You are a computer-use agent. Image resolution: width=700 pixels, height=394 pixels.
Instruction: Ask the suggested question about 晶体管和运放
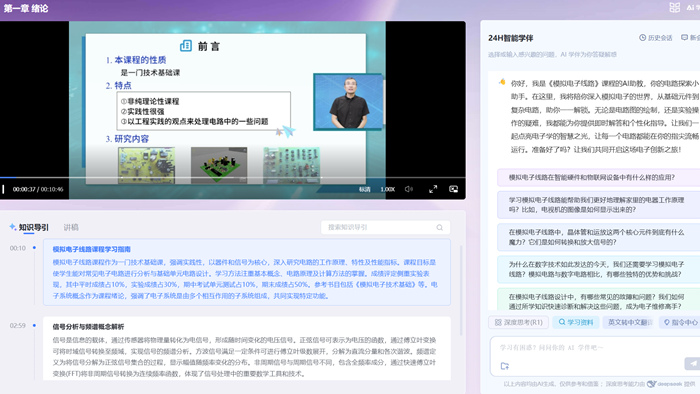click(x=598, y=237)
